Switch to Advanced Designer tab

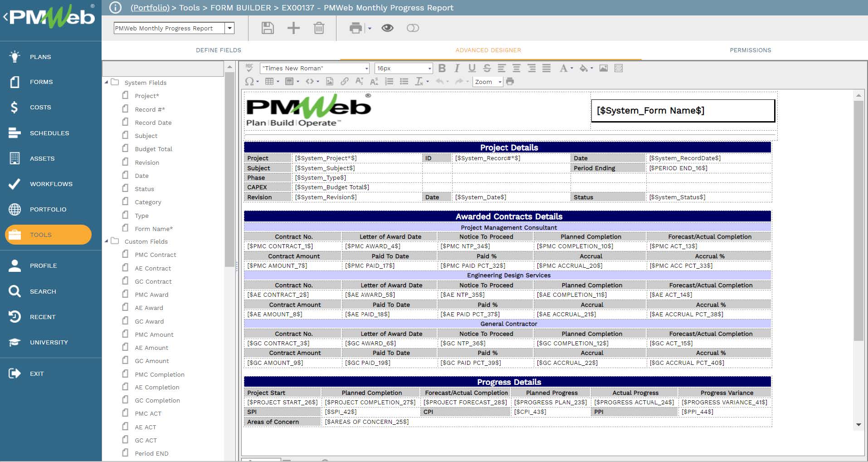click(x=488, y=50)
